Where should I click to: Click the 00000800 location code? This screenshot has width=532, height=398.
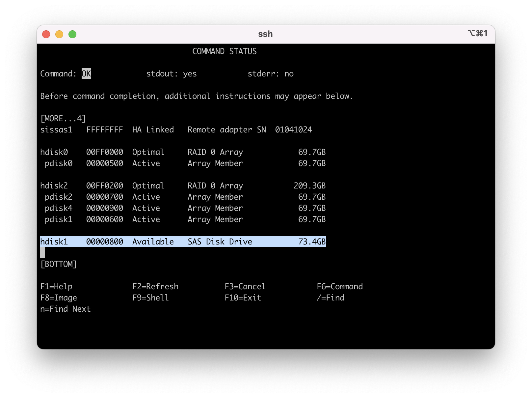coord(105,242)
